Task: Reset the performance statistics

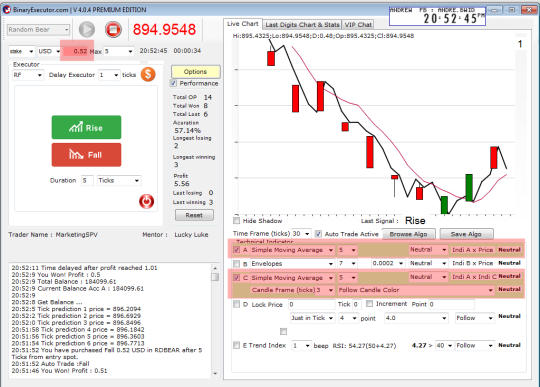Action: point(194,215)
